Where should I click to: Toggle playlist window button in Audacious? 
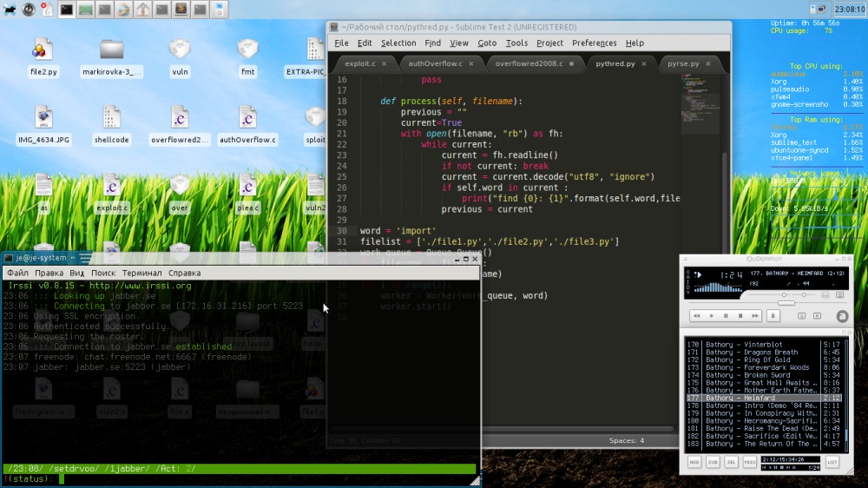coord(839,295)
